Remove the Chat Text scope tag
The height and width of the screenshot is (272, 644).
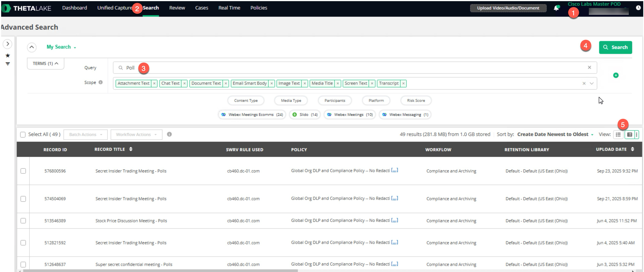[184, 83]
